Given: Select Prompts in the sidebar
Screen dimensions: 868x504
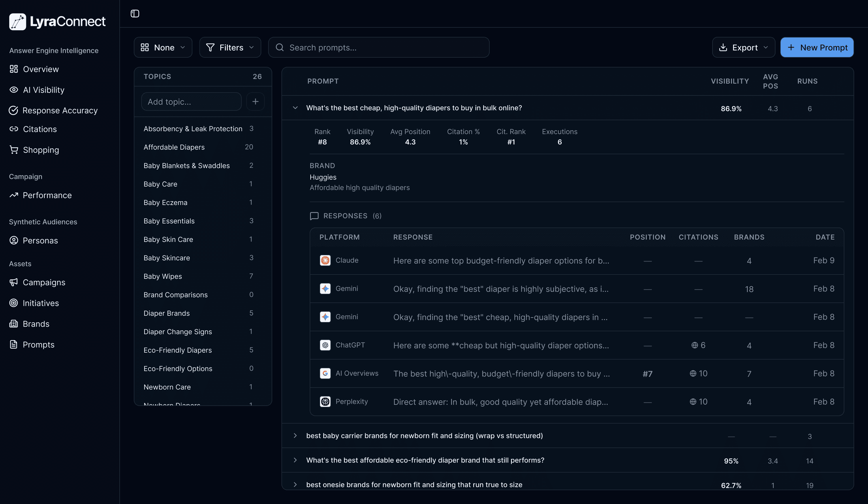Looking at the screenshot, I should pos(39,345).
